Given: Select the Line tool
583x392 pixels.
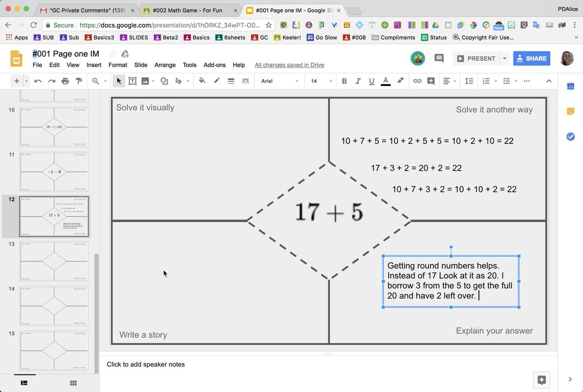Looking at the screenshot, I should click(179, 81).
